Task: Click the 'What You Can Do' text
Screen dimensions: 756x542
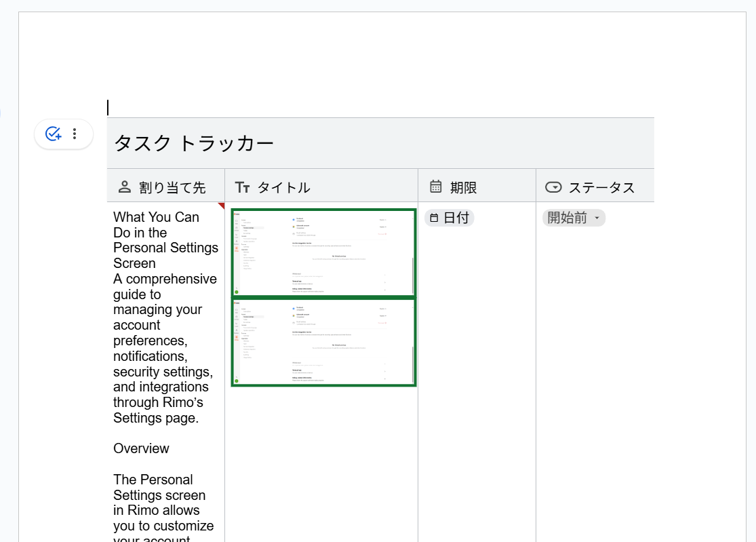Action: [x=156, y=217]
